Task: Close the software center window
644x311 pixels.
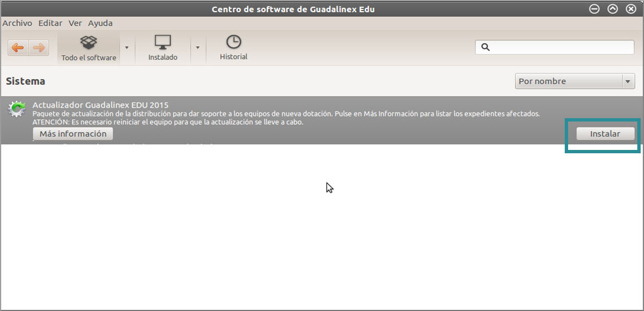Action: (x=631, y=9)
